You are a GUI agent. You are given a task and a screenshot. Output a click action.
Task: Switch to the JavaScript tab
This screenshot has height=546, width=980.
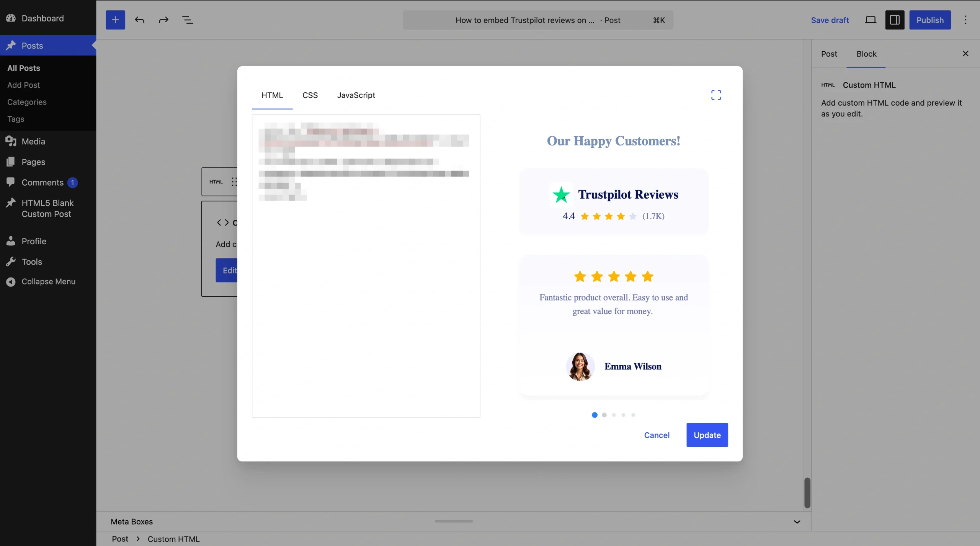[356, 95]
